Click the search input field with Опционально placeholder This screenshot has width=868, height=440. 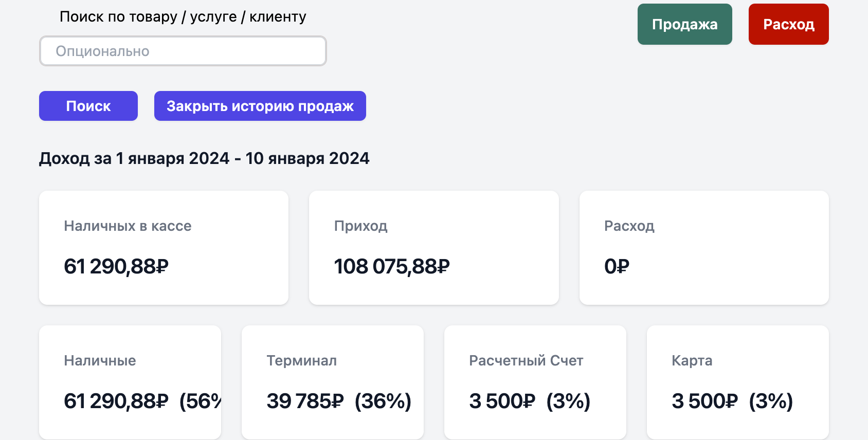(x=183, y=51)
